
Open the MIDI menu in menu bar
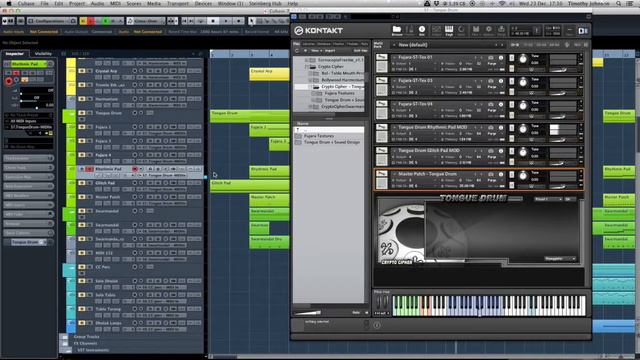116,3
